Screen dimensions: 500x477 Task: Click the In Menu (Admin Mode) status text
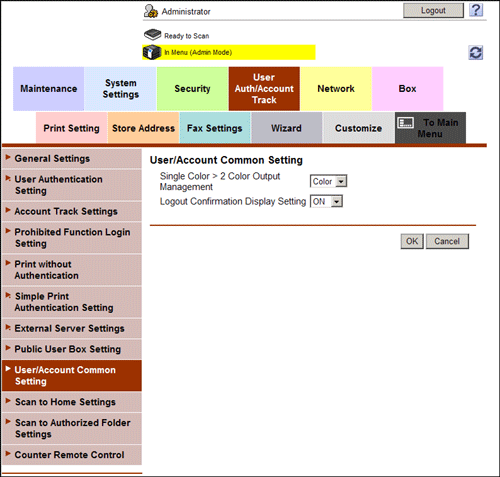tap(198, 52)
